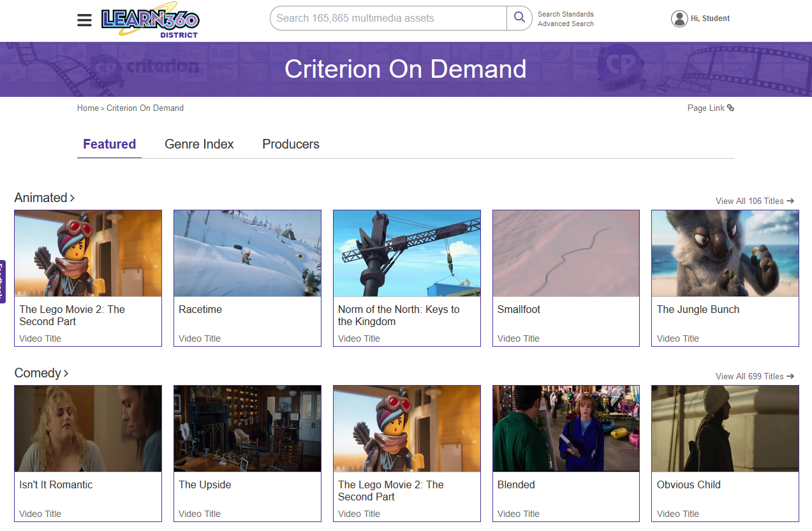The width and height of the screenshot is (812, 531).
Task: Click the Smallfoot title text
Action: click(519, 309)
